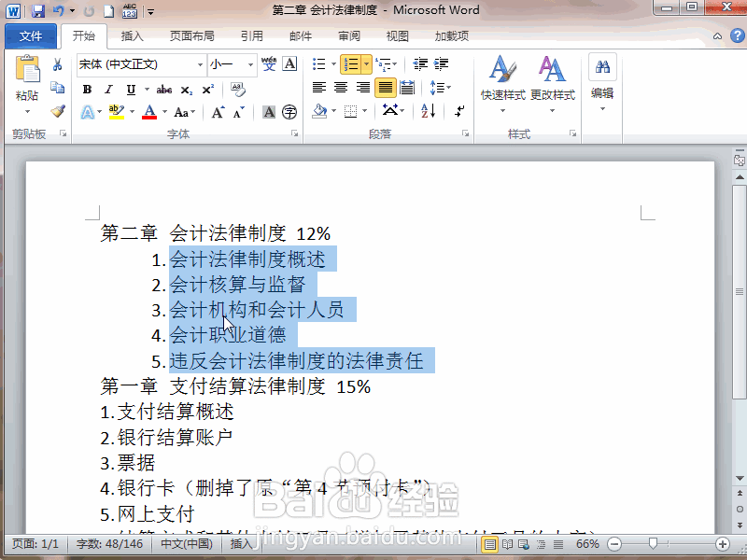Apply character shading to selected text
This screenshot has height=560, width=747.
269,111
